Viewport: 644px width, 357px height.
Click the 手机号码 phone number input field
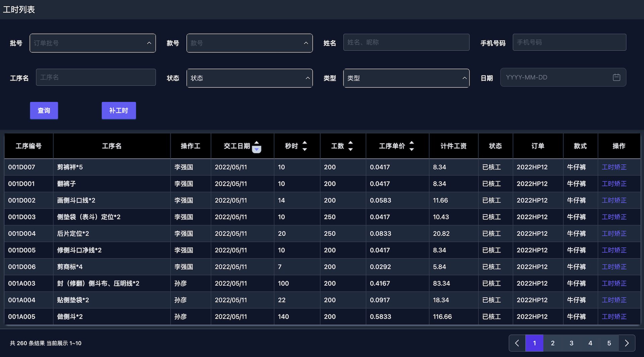coord(569,42)
